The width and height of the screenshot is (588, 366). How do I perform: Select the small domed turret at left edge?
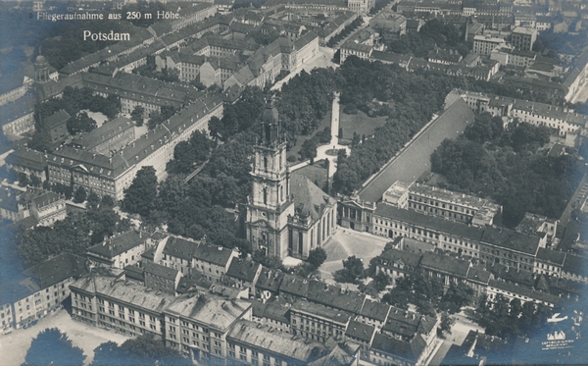(41, 68)
